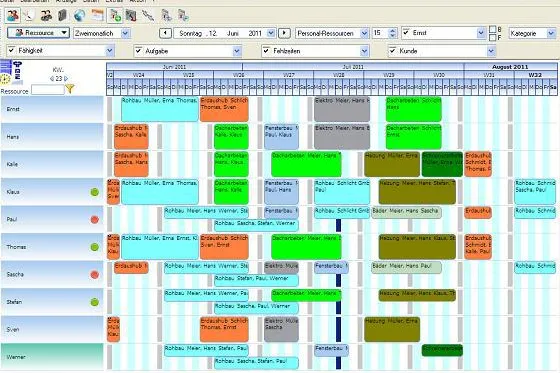Viewport: 560px width, 373px height.
Task: Open the Ressource view dropdown button
Action: (x=38, y=33)
